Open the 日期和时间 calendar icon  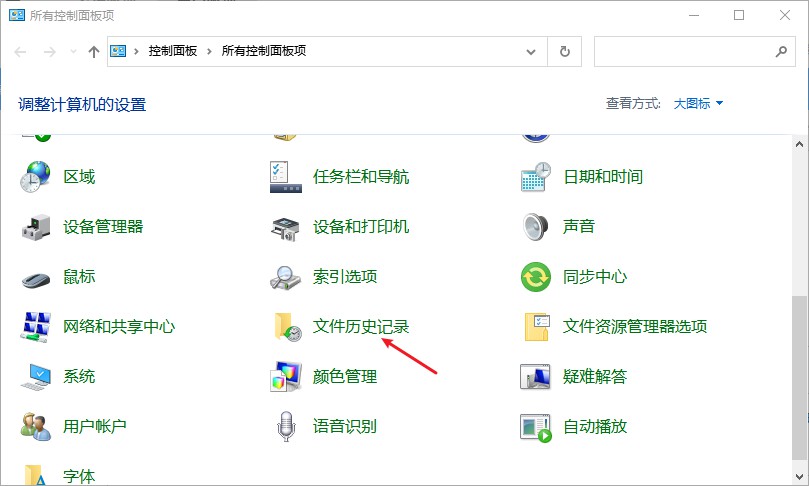click(536, 177)
